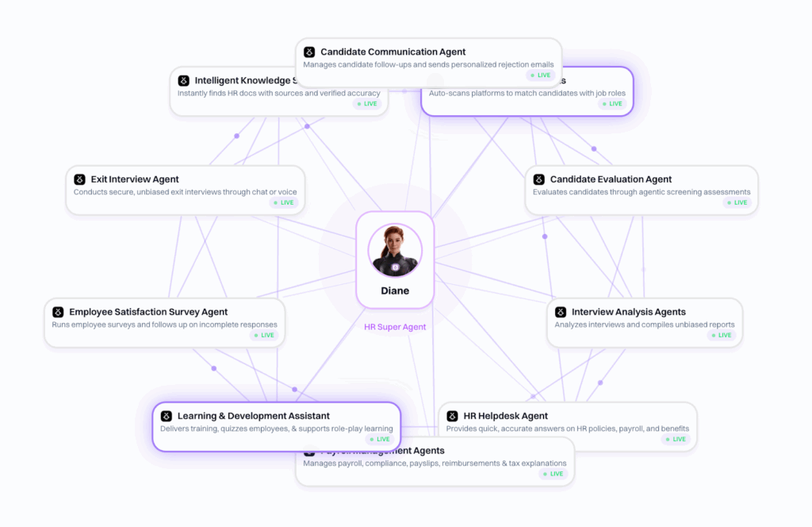Click the Intelligent Knowledge agent icon
Viewport: 812px width, 527px height.
(183, 81)
